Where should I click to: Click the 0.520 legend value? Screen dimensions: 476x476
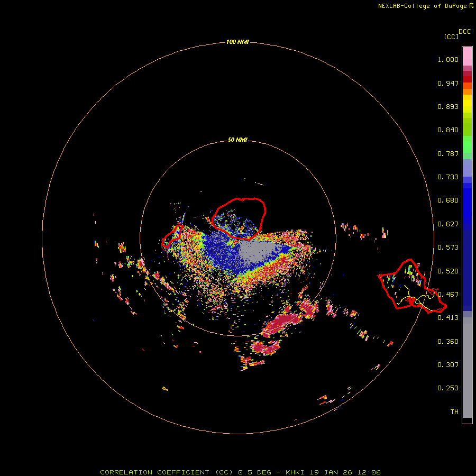pos(448,271)
